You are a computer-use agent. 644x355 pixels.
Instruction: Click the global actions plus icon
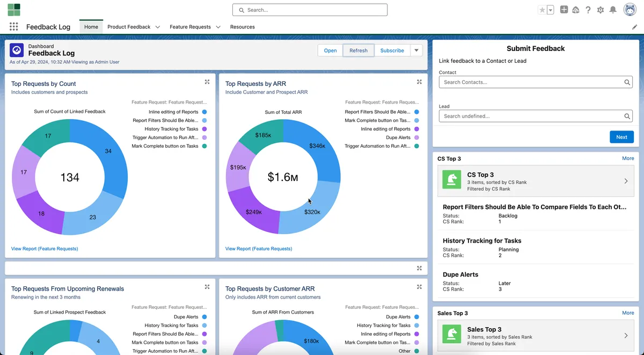pyautogui.click(x=564, y=10)
